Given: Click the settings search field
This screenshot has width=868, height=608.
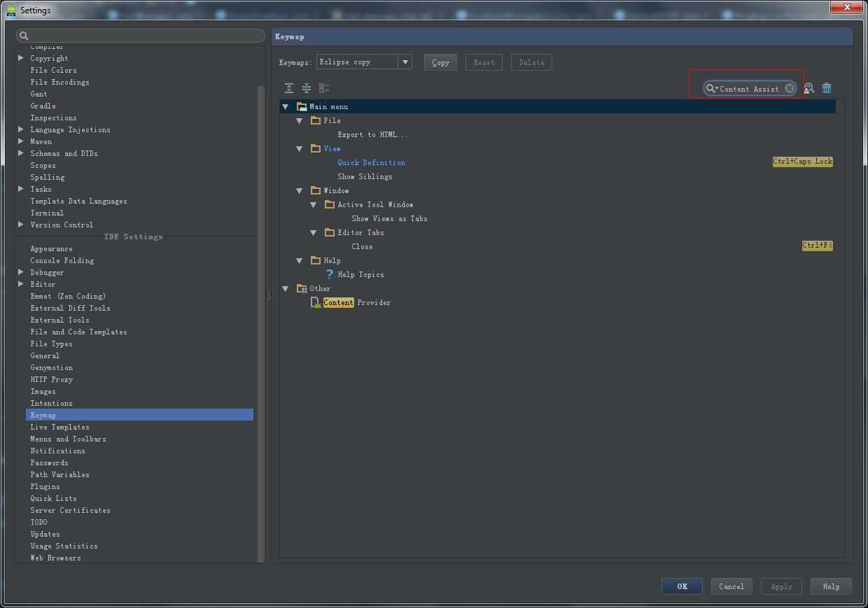Looking at the screenshot, I should click(x=141, y=36).
